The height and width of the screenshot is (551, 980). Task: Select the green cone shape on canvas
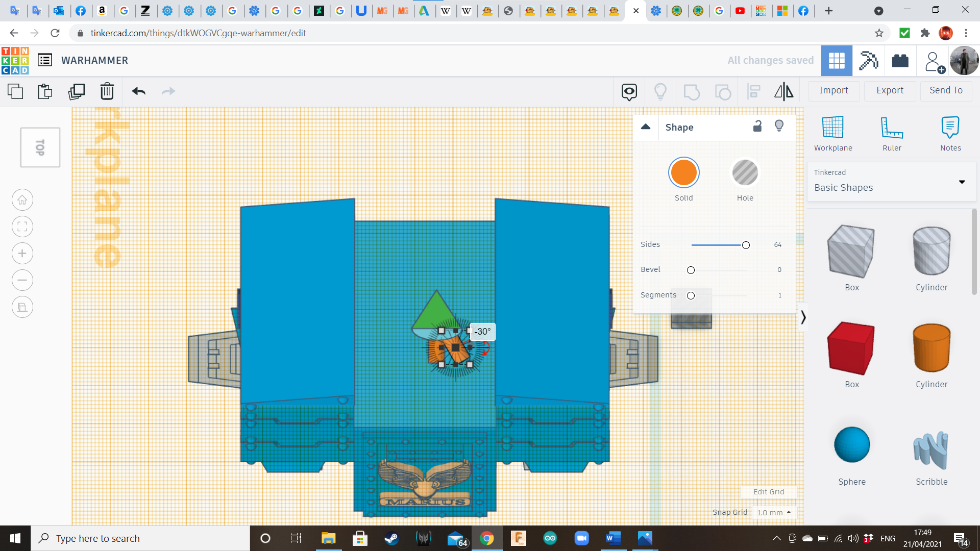coord(435,311)
